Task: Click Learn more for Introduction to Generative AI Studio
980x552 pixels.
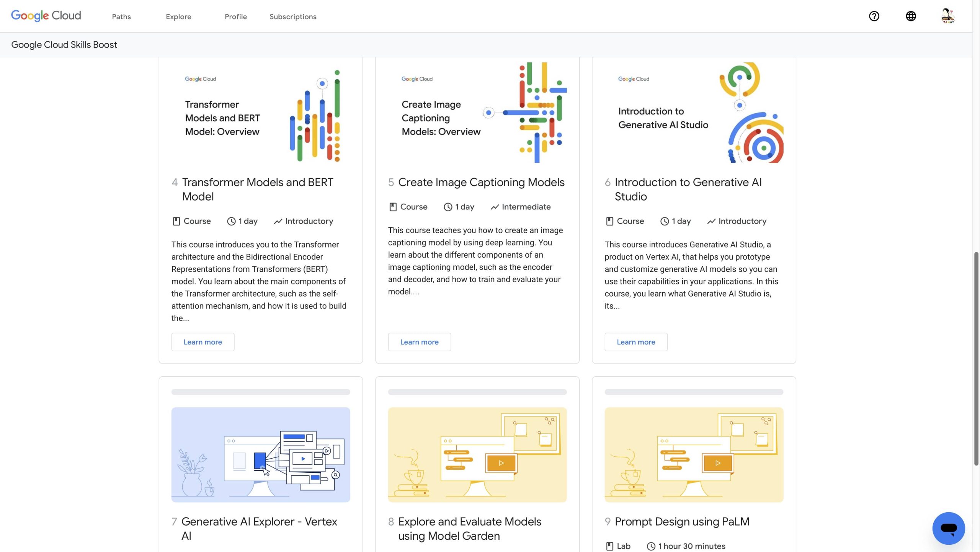Action: point(636,342)
